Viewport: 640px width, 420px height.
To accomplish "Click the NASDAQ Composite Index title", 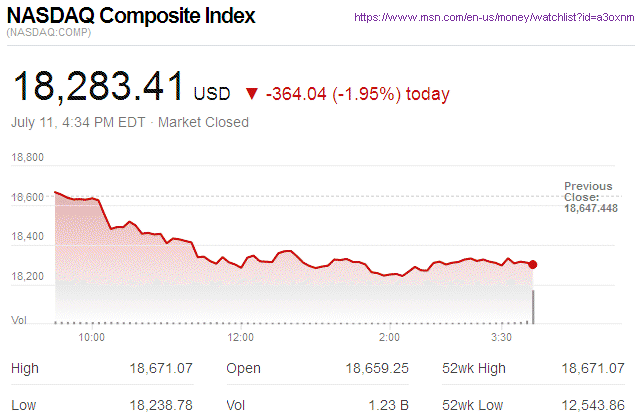I will [x=131, y=17].
